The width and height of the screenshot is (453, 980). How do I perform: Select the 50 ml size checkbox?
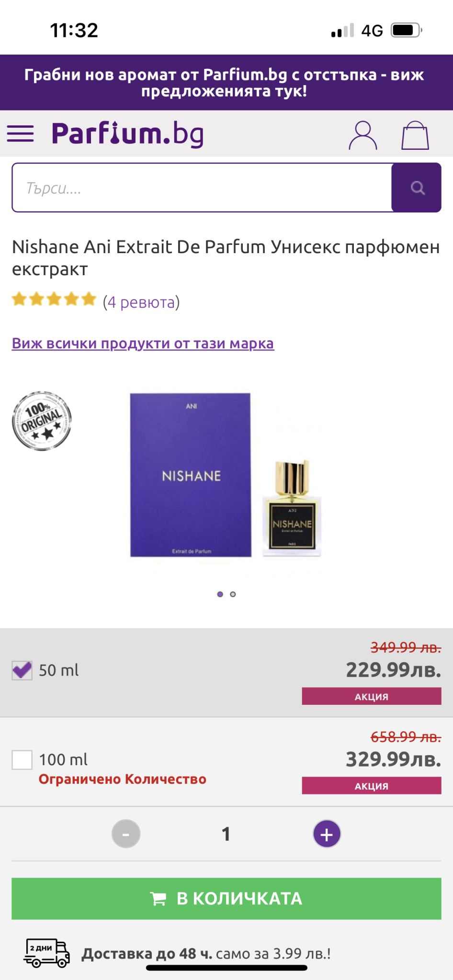click(x=22, y=670)
